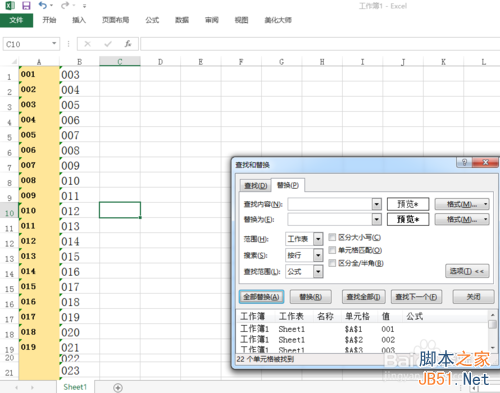Open the 查找内容 history dropdown arrow
500x393 pixels.
tap(377, 204)
